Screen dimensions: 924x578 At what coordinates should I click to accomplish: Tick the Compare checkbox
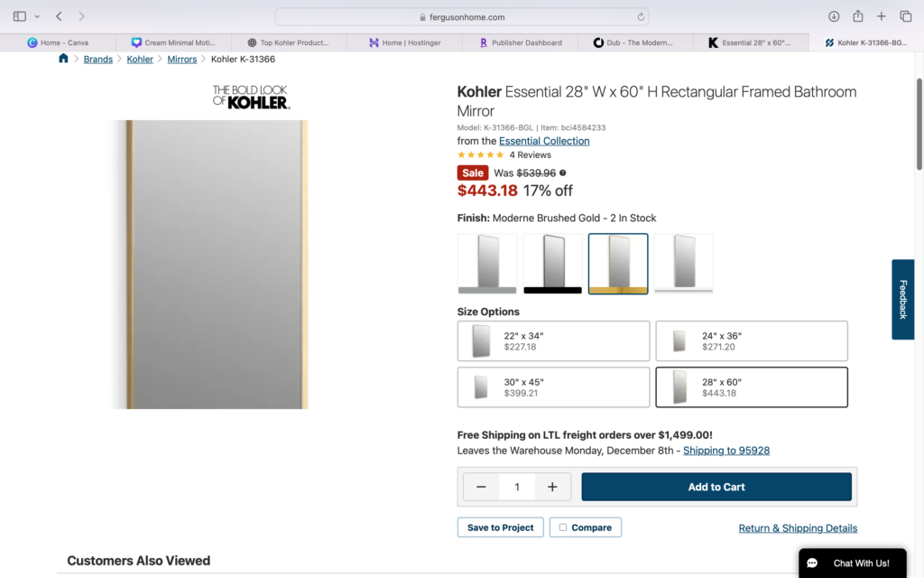click(x=563, y=527)
